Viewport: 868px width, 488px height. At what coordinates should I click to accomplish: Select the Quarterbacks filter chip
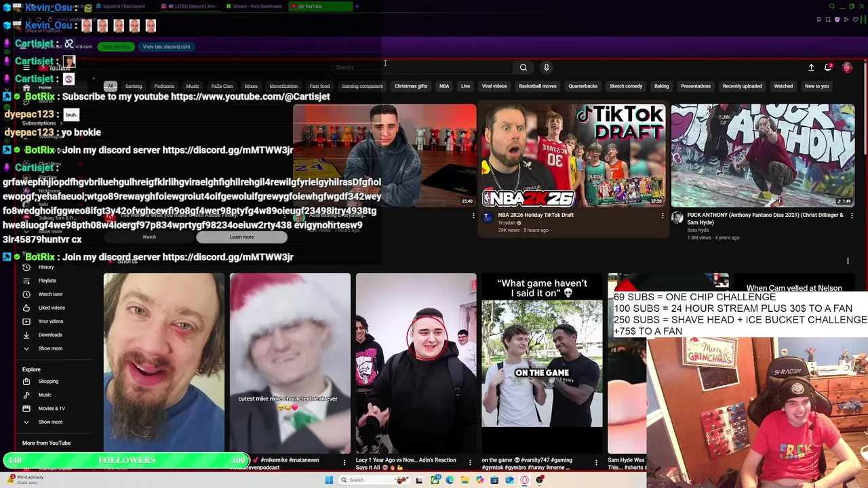pyautogui.click(x=583, y=86)
